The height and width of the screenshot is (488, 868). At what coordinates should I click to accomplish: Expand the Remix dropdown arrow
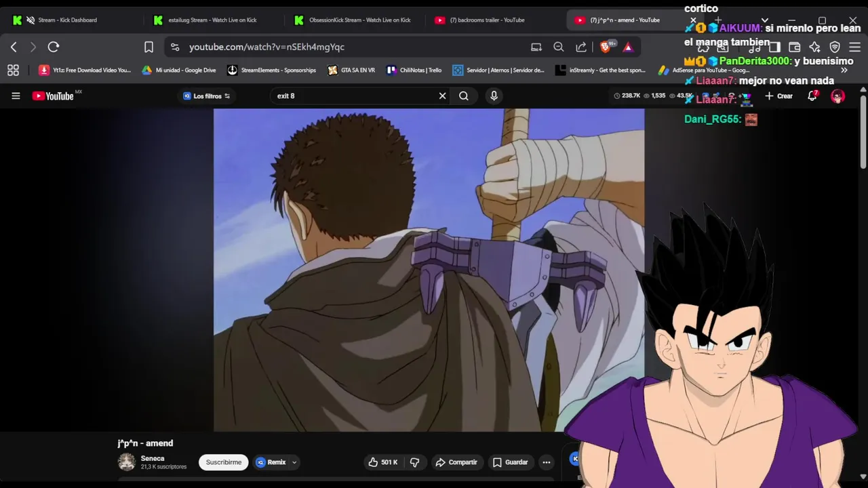pos(294,462)
